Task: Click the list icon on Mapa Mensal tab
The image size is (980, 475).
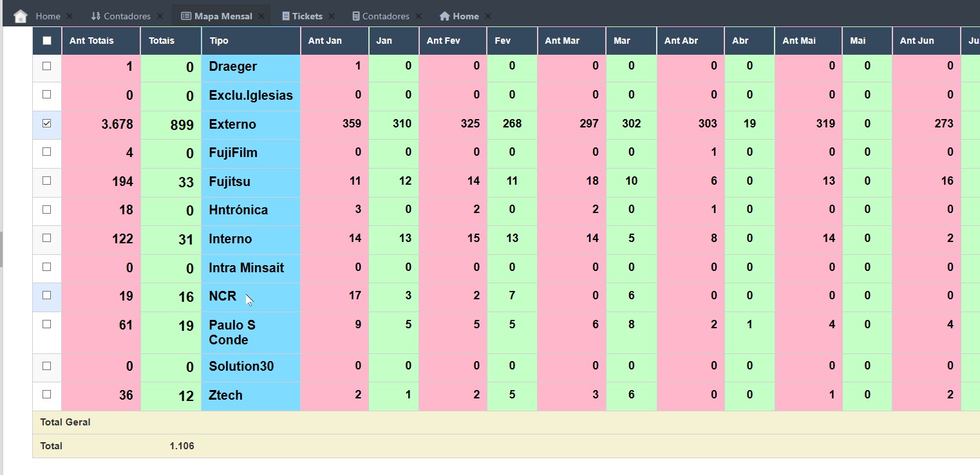Action: click(x=186, y=16)
